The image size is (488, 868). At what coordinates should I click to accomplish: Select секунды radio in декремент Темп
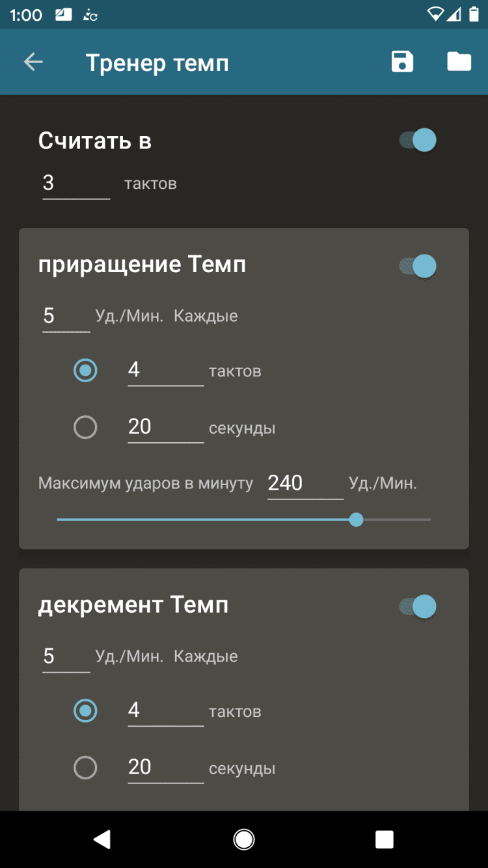(x=85, y=768)
